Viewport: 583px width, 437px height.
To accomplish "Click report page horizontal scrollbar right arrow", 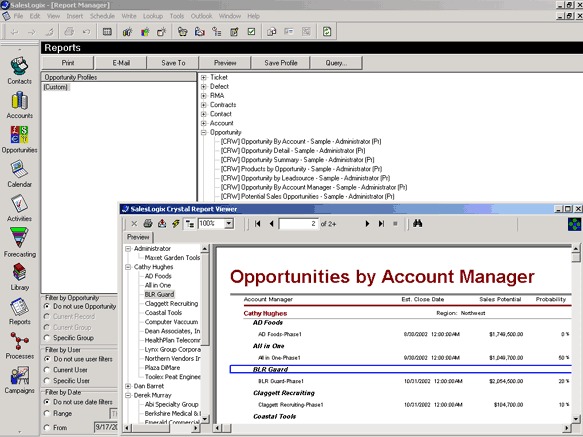I will [x=566, y=428].
